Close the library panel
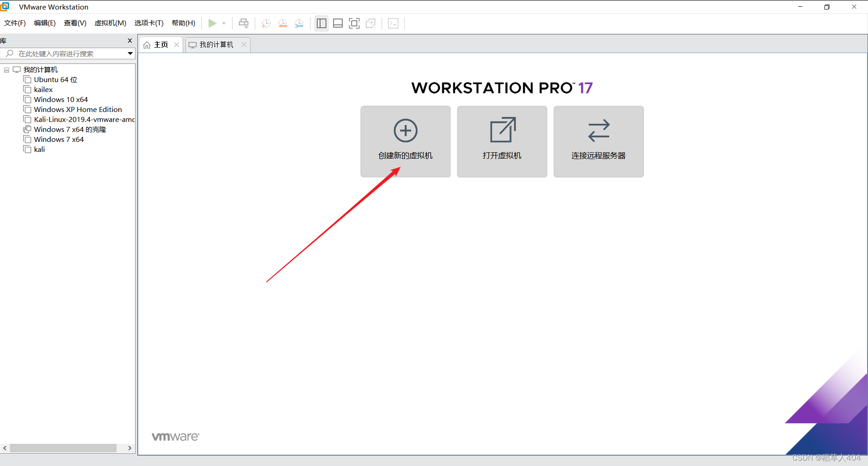This screenshot has width=868, height=466. coord(130,41)
